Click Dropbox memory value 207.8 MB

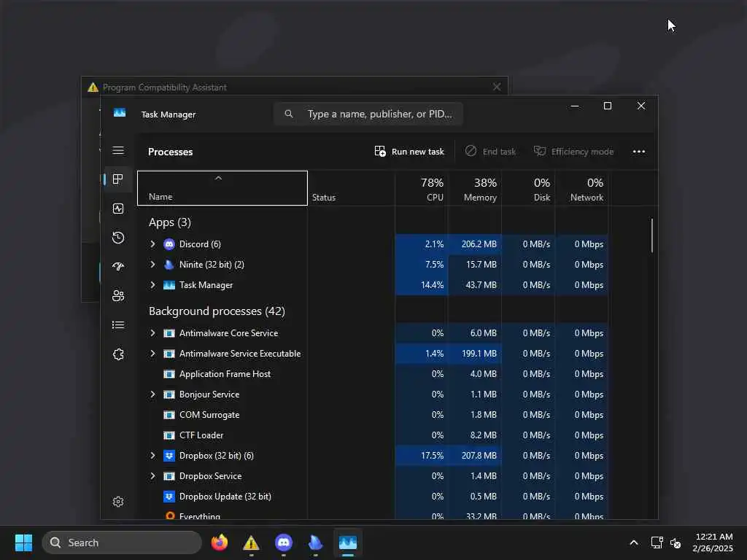coord(479,456)
